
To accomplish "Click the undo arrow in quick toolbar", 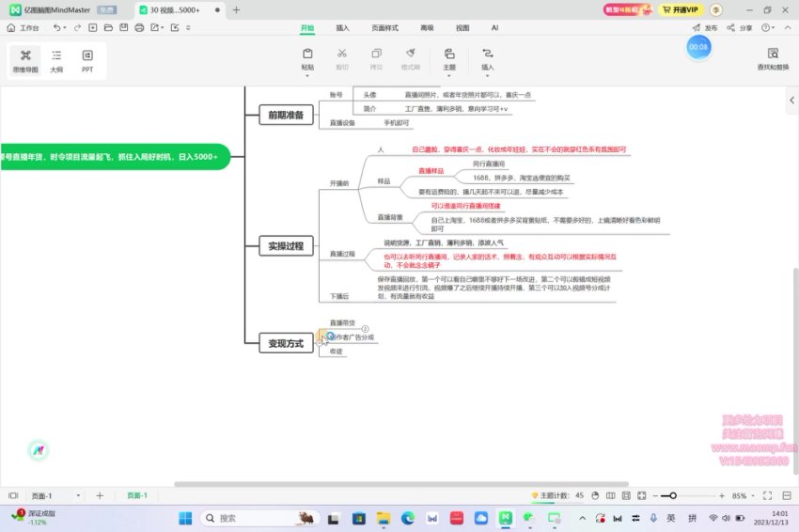I will pyautogui.click(x=58, y=28).
